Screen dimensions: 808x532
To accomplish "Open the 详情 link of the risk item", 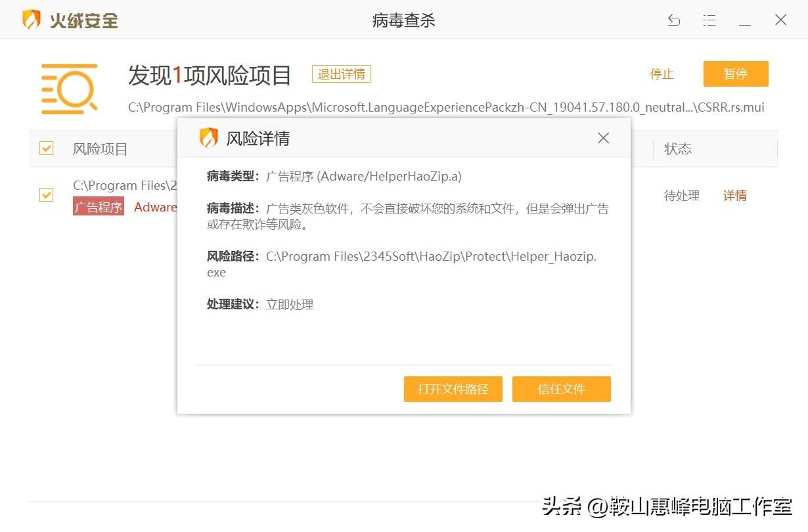I will (735, 196).
